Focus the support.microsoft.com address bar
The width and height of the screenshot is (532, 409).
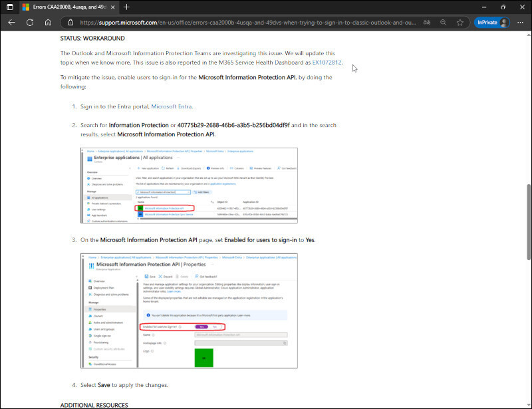coord(247,23)
